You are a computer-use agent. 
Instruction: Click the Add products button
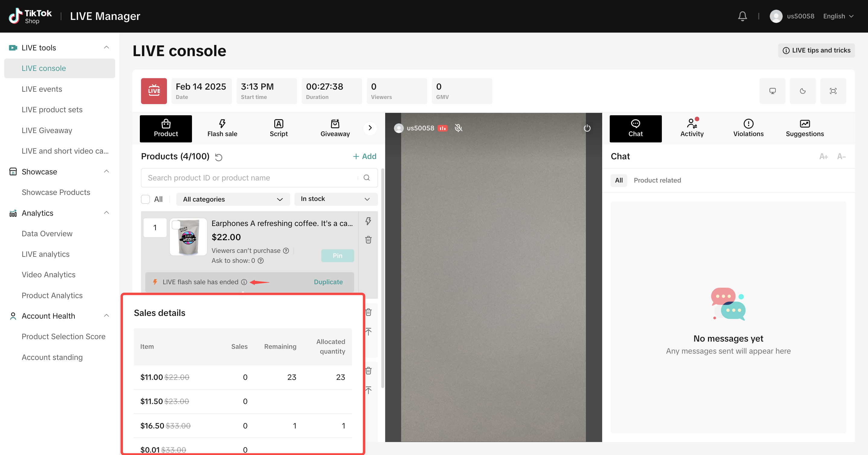tap(365, 157)
